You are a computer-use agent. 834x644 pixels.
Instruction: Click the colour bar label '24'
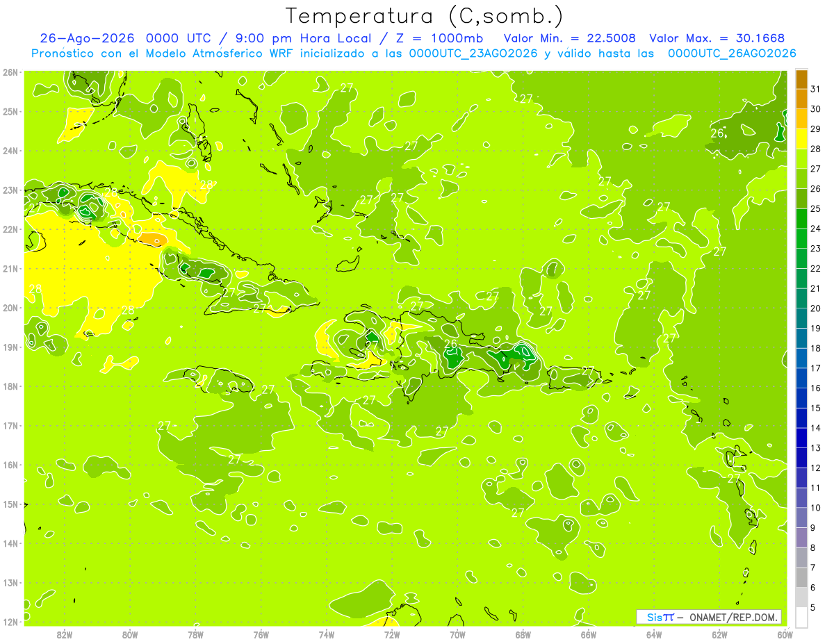coord(815,229)
